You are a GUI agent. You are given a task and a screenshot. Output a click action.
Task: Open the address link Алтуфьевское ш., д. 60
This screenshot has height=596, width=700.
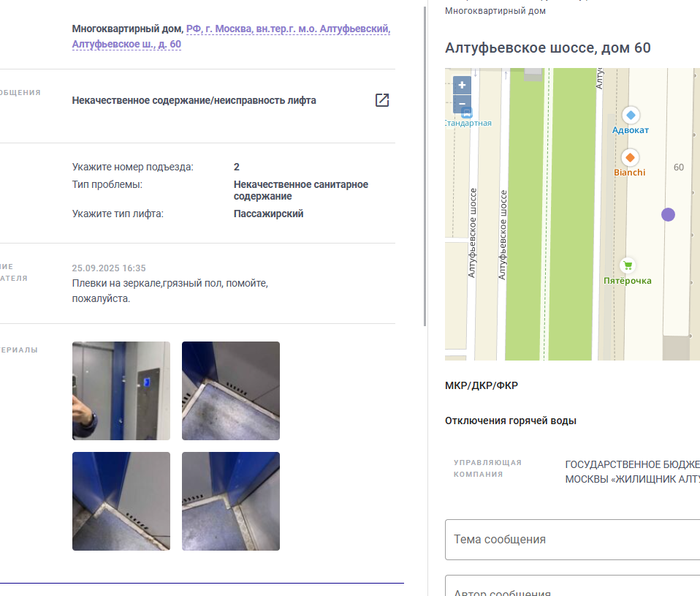pos(126,44)
